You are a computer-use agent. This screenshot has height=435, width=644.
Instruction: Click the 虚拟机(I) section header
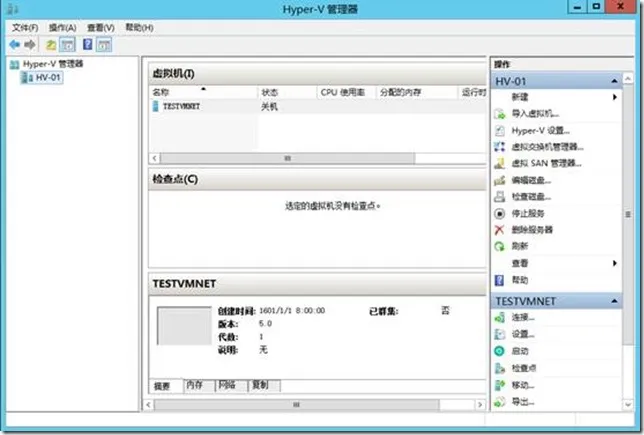pos(317,74)
